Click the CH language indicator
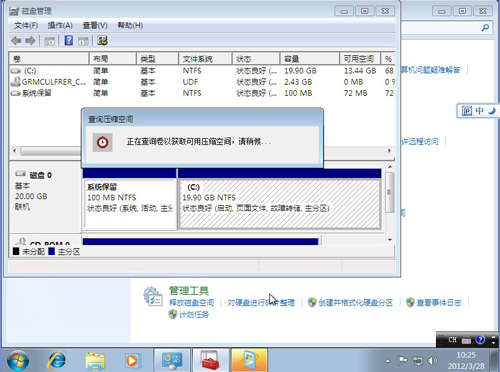This screenshot has width=500, height=372. (x=452, y=340)
